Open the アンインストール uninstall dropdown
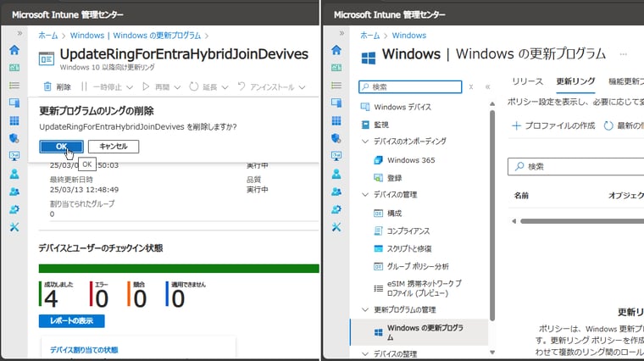 point(271,86)
